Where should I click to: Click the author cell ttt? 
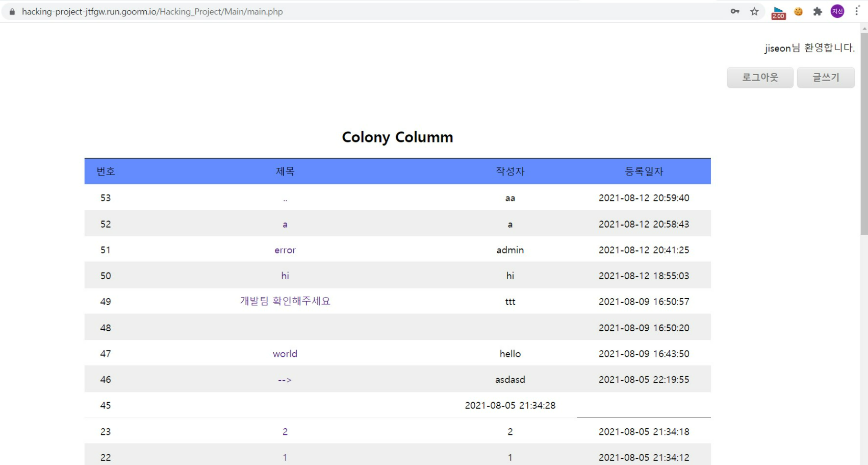point(510,302)
